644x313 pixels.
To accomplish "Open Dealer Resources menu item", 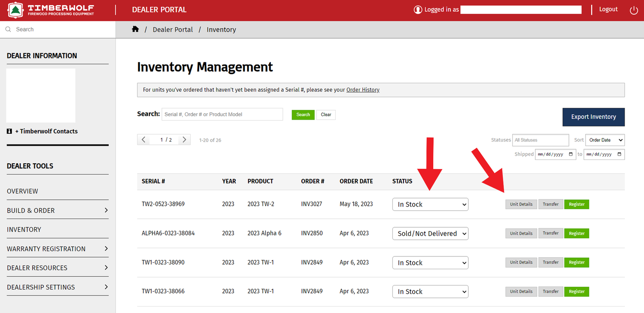I will tap(37, 268).
